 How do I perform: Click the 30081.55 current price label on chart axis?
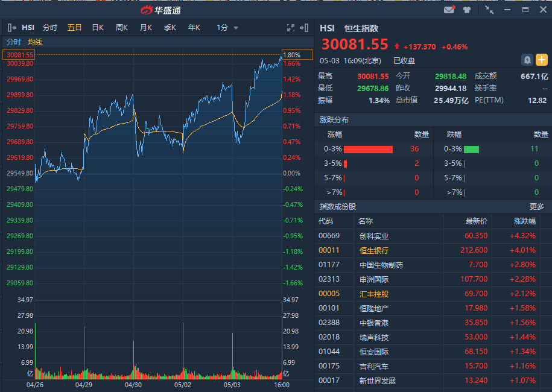[x=19, y=55]
